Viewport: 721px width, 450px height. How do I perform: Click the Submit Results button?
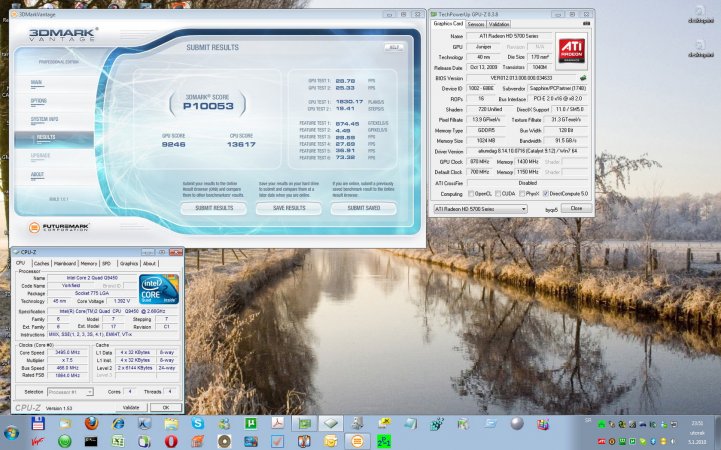point(214,208)
